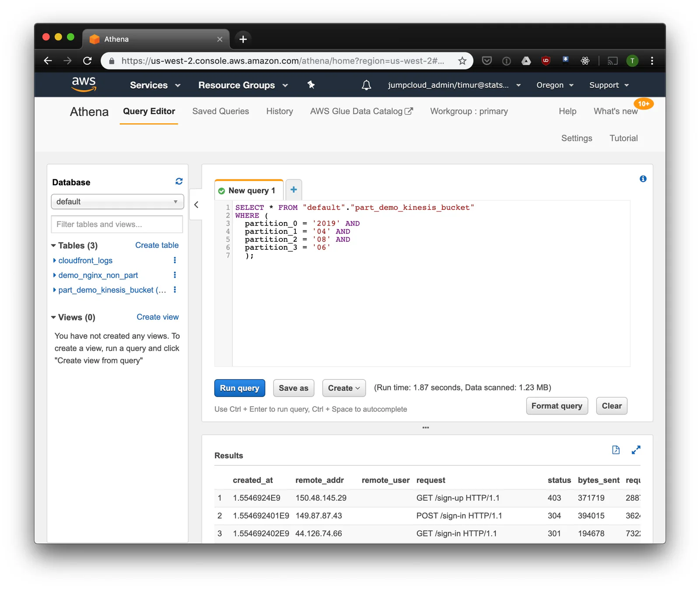700x589 pixels.
Task: Click the Save as button
Action: (294, 388)
